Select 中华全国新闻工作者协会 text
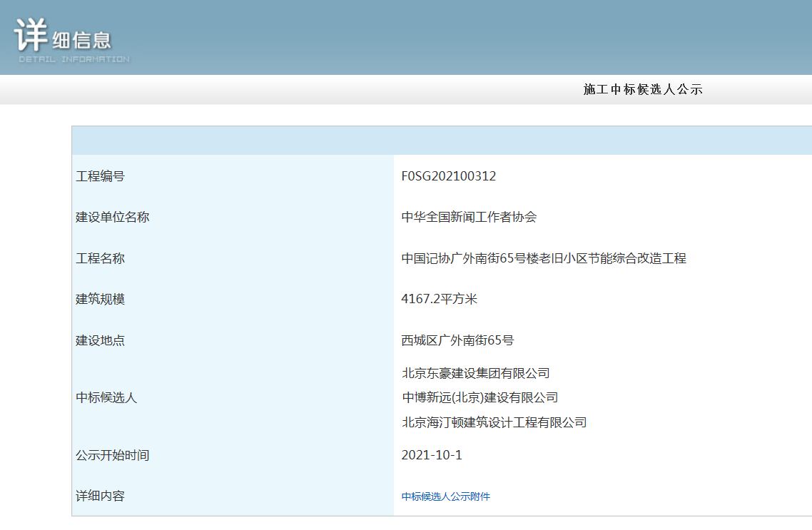The height and width of the screenshot is (530, 812). [x=469, y=218]
